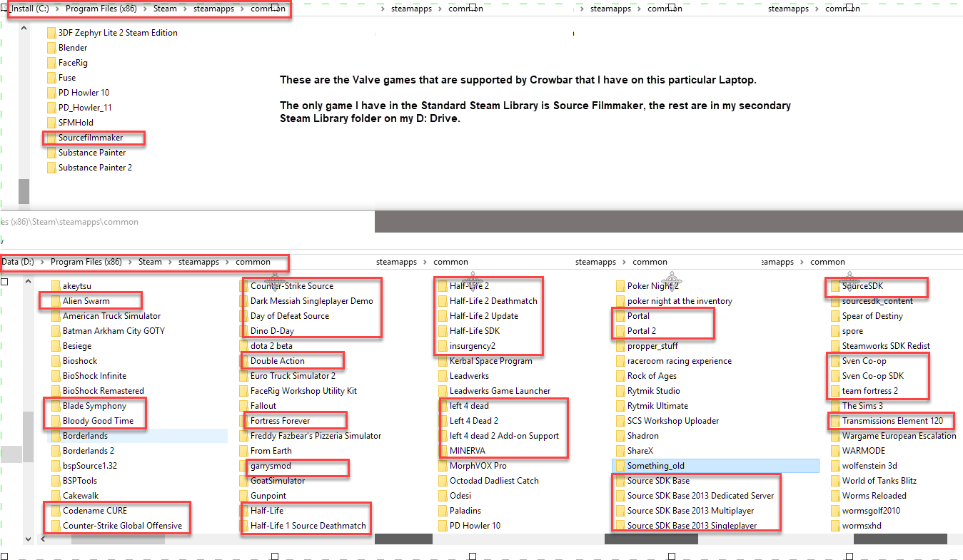The image size is (963, 560).
Task: Select "3DF Zephyr Lite 2 Steam Edition" folder name
Action: click(118, 33)
